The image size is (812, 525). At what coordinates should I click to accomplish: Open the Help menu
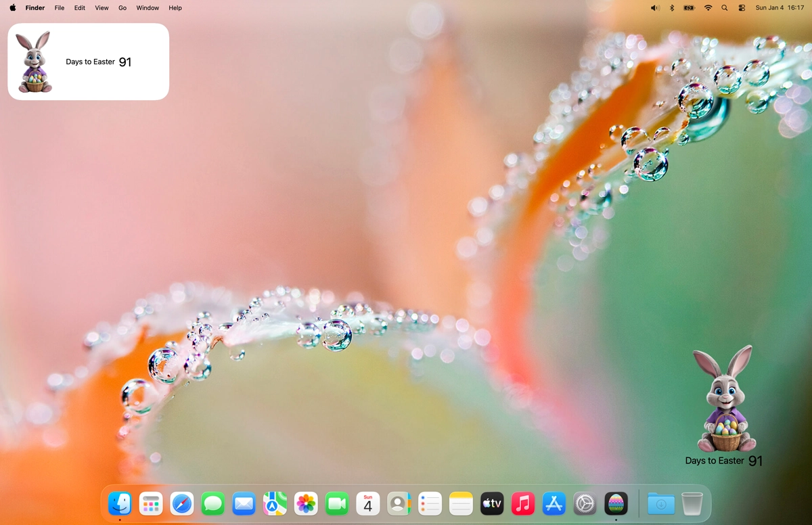coord(175,7)
